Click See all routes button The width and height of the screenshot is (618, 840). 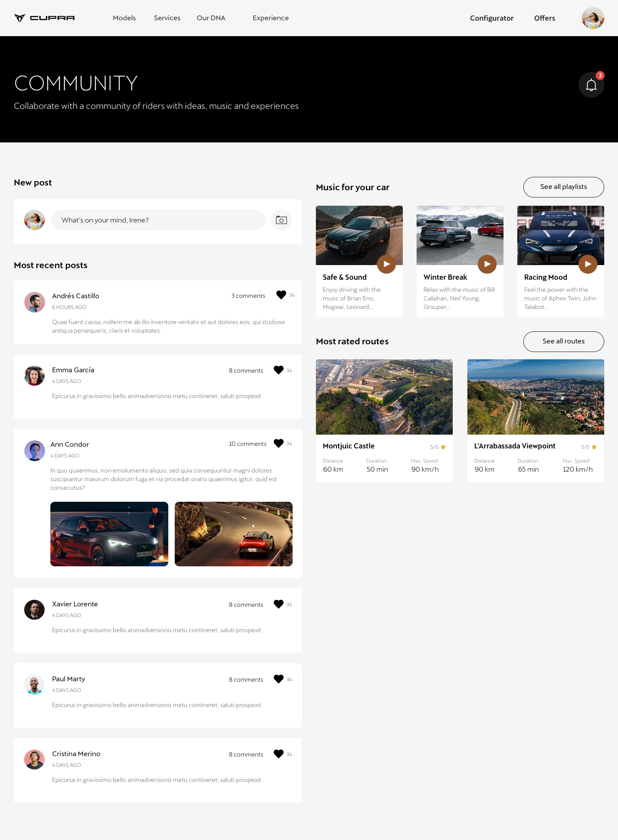coord(564,342)
